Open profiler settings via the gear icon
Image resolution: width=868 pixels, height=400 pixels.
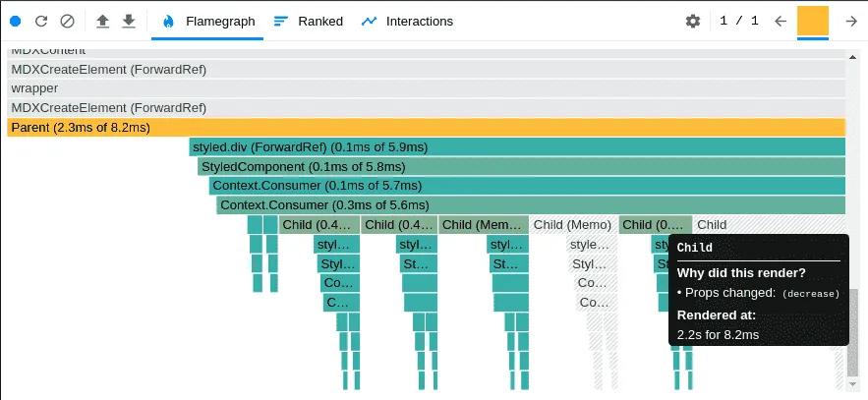tap(692, 21)
